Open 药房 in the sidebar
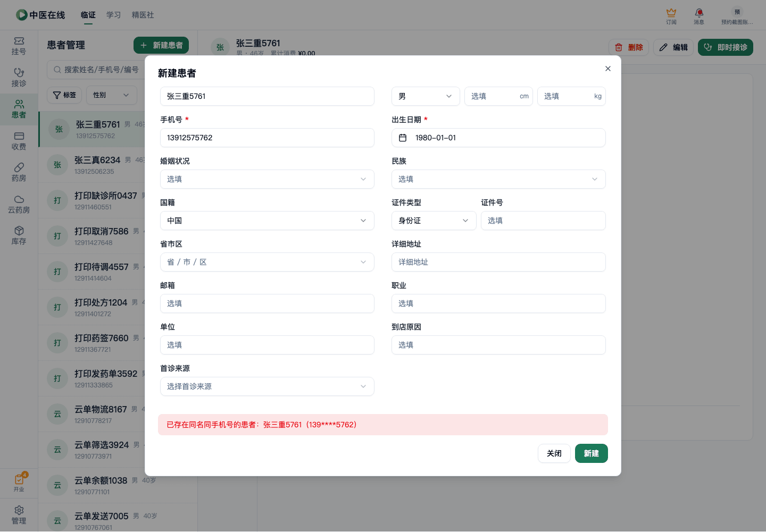The width and height of the screenshot is (766, 532). [x=19, y=173]
